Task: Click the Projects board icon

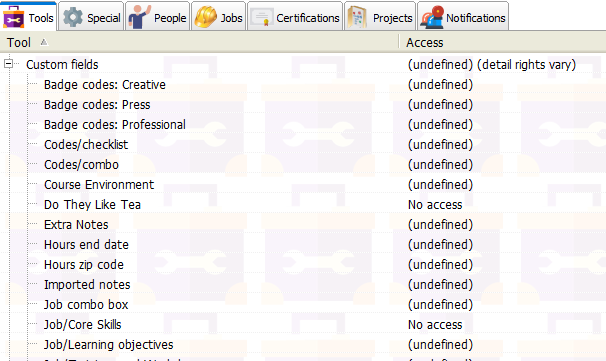Action: coord(357,18)
